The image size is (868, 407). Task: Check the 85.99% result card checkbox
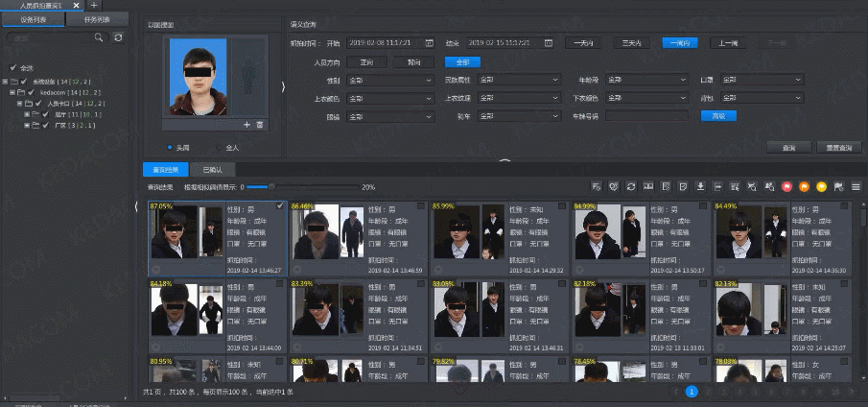[562, 206]
